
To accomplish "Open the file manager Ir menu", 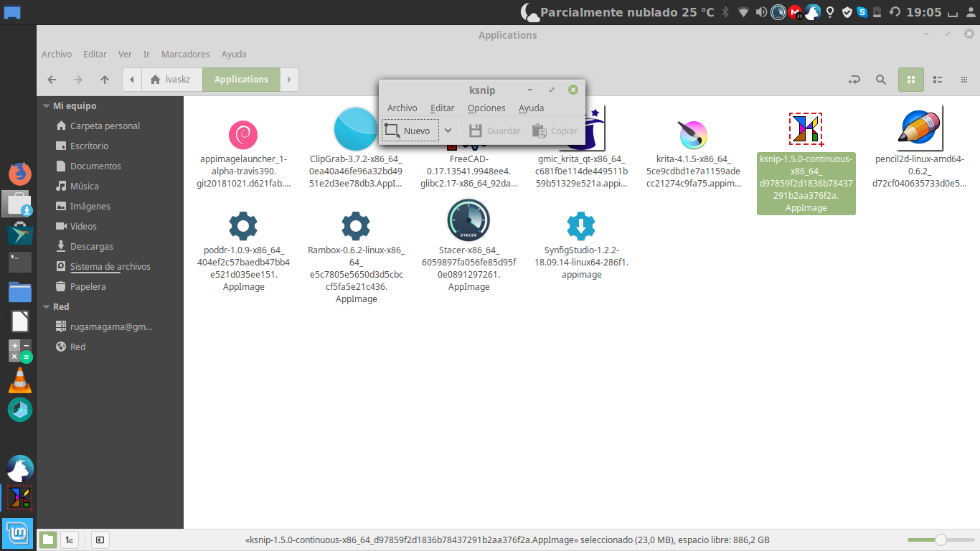I will click(x=146, y=54).
